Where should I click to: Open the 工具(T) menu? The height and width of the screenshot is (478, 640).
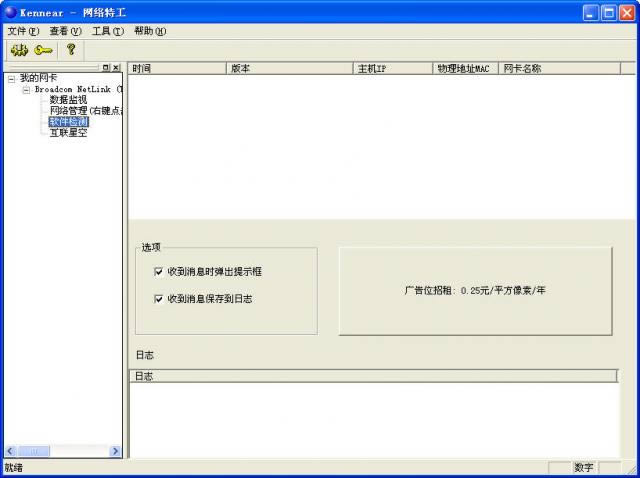click(x=108, y=31)
